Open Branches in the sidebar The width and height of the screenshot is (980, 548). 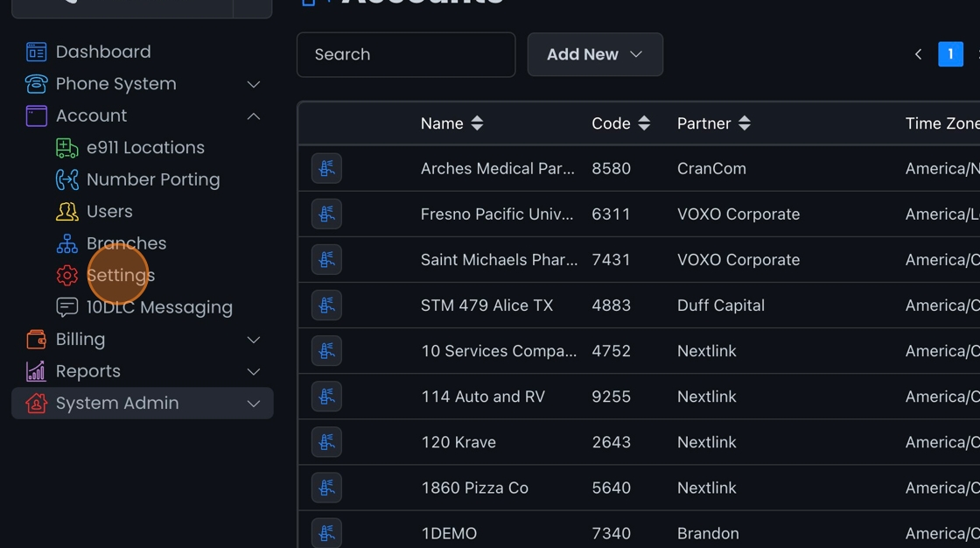[x=126, y=243]
